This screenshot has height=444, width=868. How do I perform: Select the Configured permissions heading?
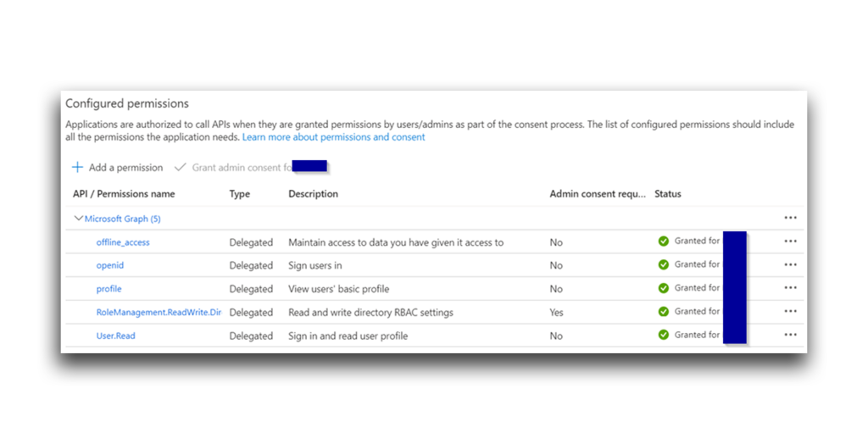coord(127,103)
